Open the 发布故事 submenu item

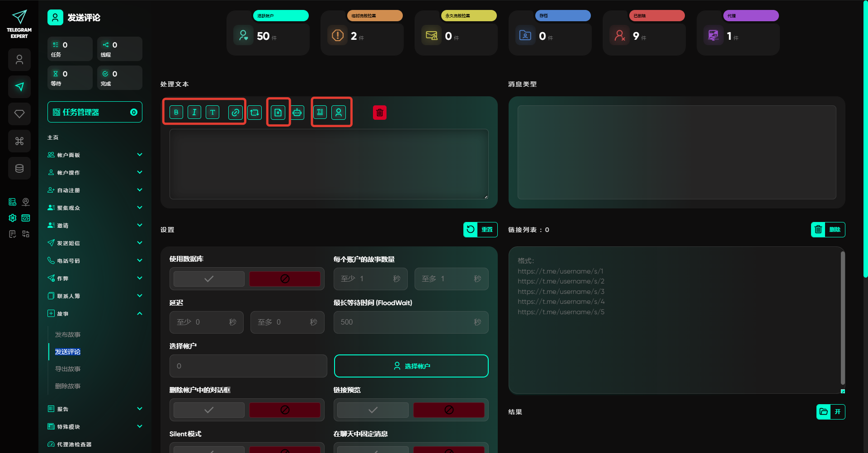(x=68, y=335)
